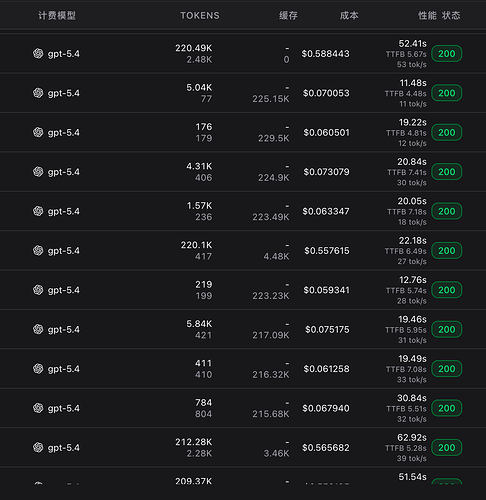Click the duration 62.92s
The height and width of the screenshot is (500, 486).
tap(412, 437)
